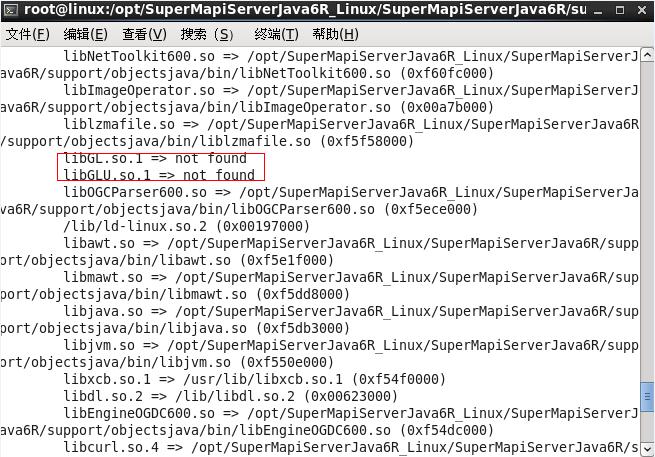The width and height of the screenshot is (655, 457).
Task: Click address (0x00a7b000) text
Action: (447, 107)
